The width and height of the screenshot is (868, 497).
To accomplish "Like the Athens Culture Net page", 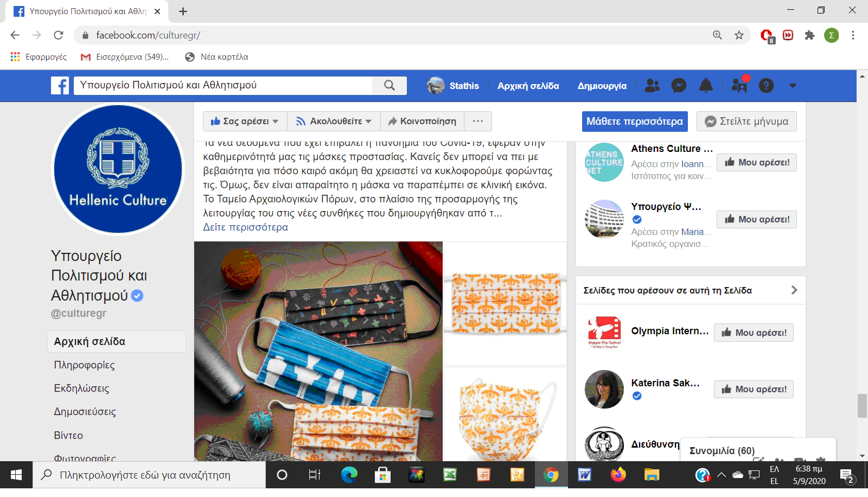I will 757,162.
